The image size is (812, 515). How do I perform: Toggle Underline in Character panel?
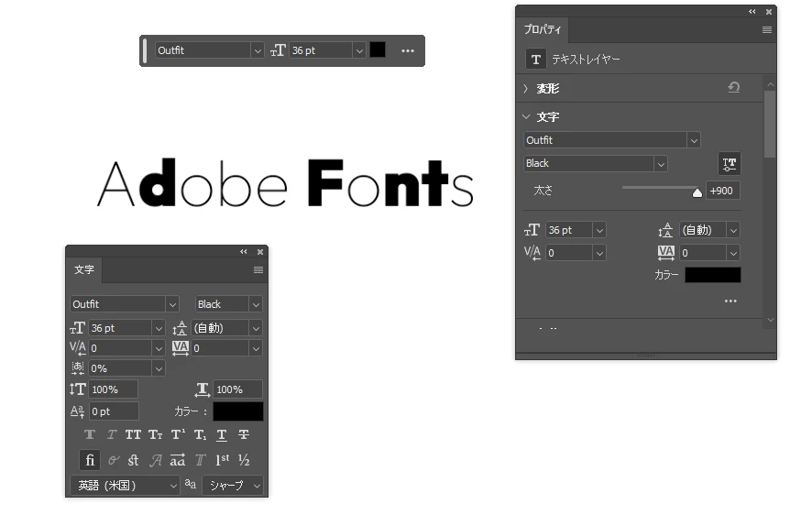(x=222, y=434)
